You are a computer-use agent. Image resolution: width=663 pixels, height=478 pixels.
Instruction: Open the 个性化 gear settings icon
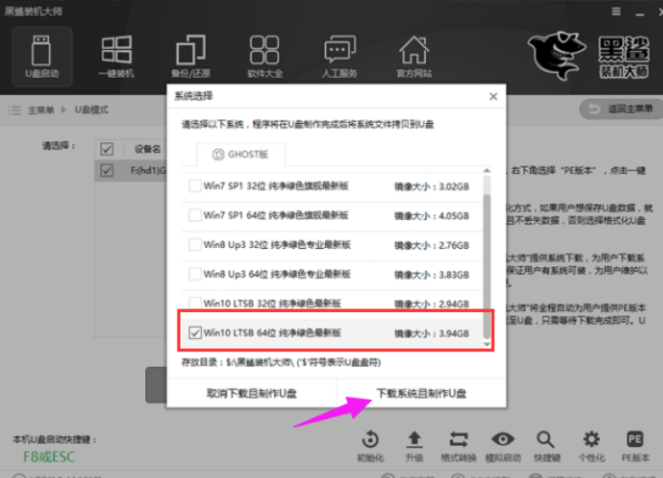[x=591, y=445]
